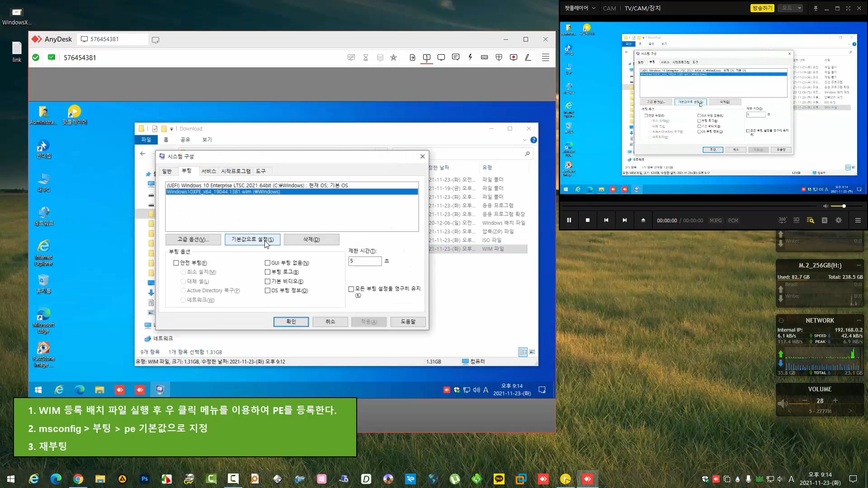Open help icon in explorer window

533,140
